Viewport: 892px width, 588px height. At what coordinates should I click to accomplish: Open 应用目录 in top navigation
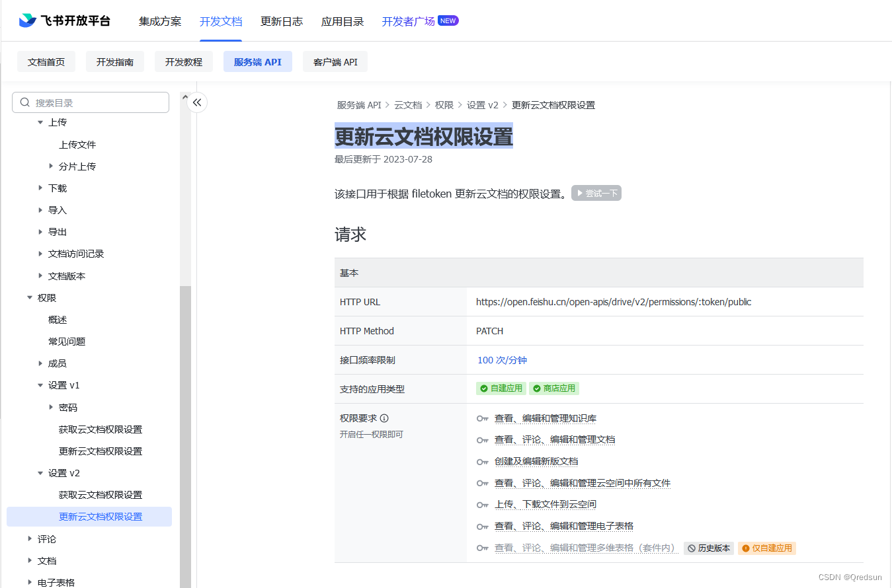[x=343, y=21]
